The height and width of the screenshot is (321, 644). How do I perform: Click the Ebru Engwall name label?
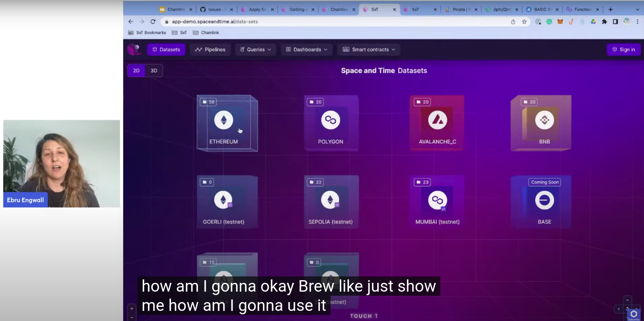pyautogui.click(x=25, y=200)
